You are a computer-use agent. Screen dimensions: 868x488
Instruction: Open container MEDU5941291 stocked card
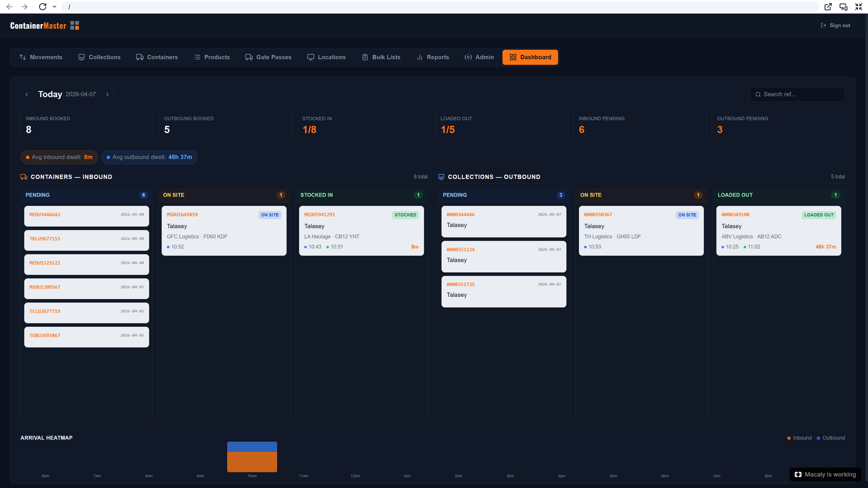(361, 230)
